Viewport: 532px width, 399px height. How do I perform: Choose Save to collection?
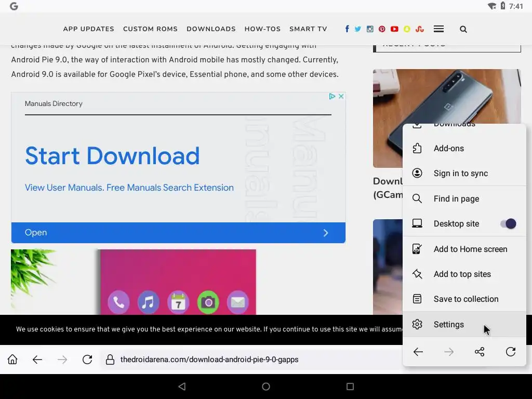click(464, 299)
